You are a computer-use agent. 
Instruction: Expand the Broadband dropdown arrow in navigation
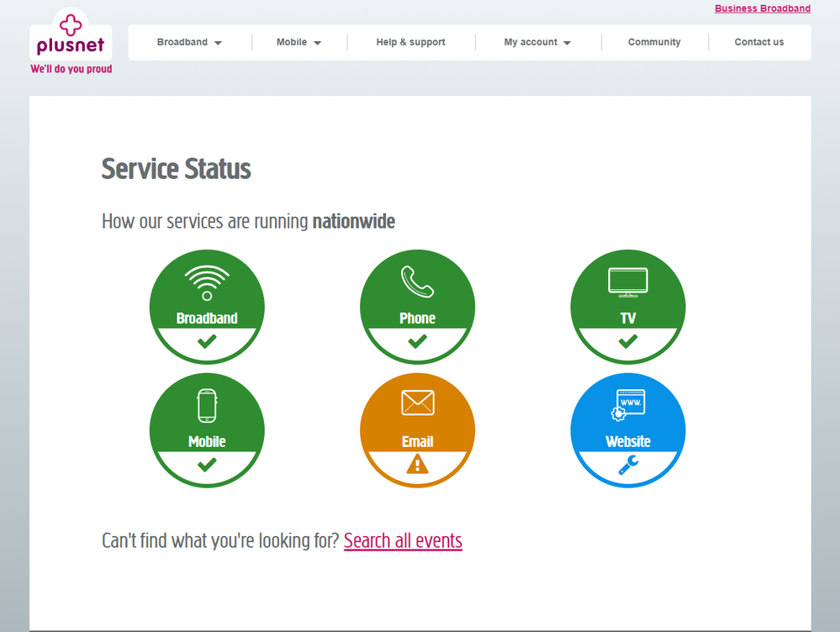[x=218, y=43]
